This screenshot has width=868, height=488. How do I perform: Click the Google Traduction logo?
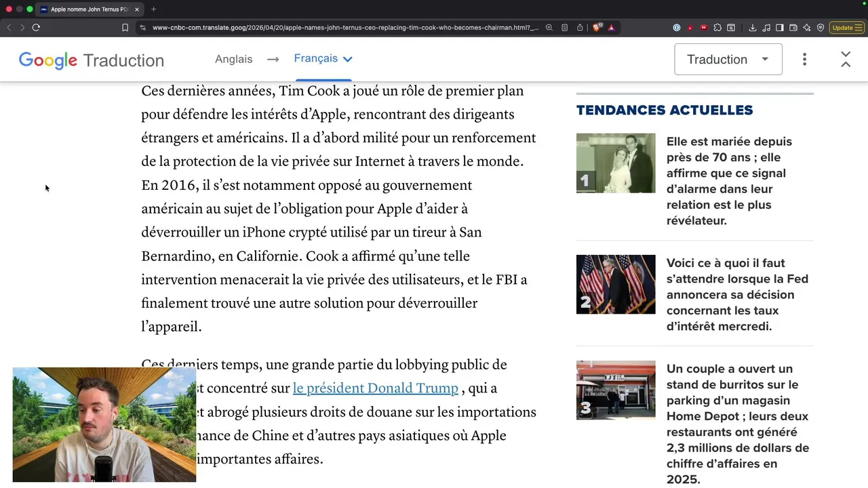click(92, 60)
